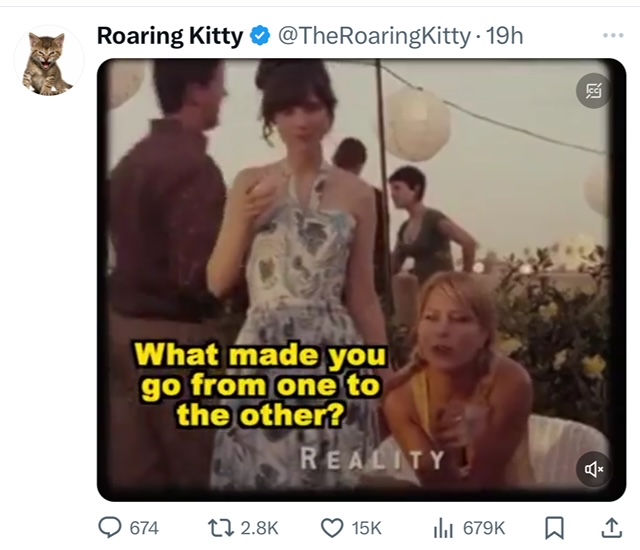Viewport: 640px width, 550px height.
Task: Toggle captions icon on the video
Action: [593, 92]
